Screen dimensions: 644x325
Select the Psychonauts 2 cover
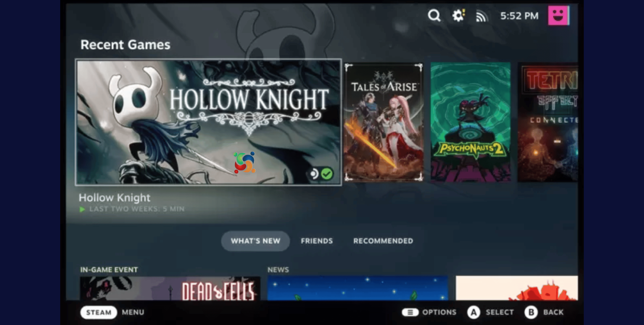pyautogui.click(x=470, y=122)
